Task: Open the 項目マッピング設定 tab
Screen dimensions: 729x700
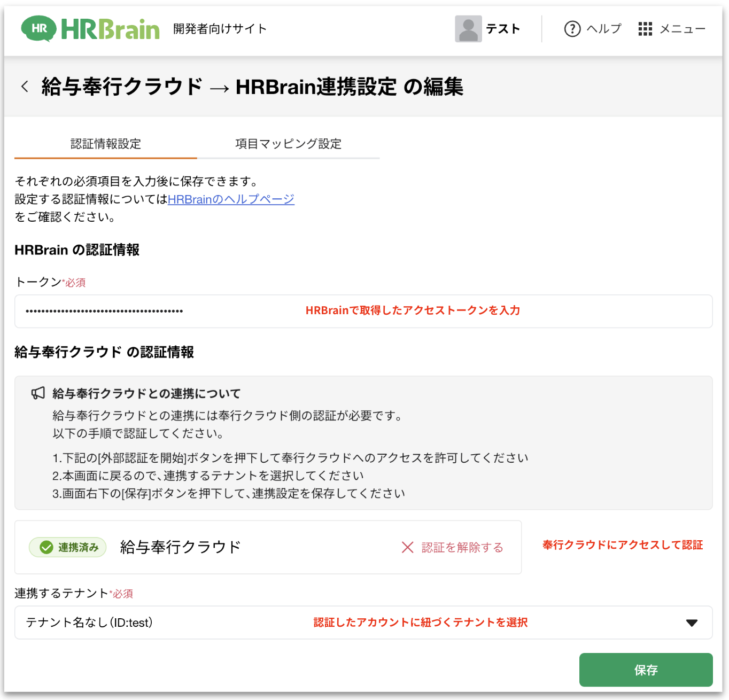Action: coord(288,144)
